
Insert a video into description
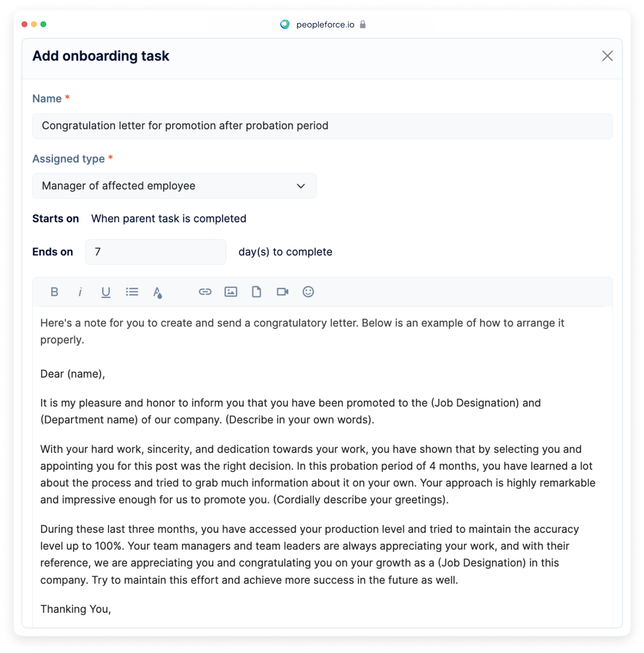[x=283, y=291]
